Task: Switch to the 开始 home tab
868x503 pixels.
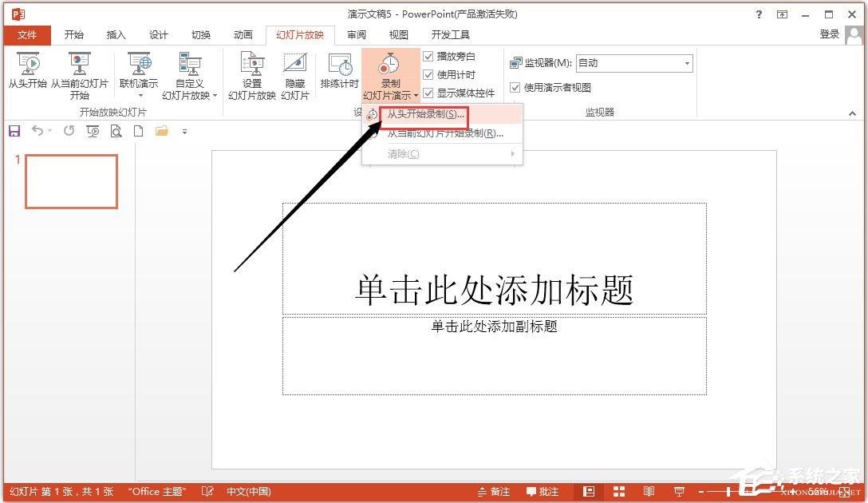Action: 73,35
